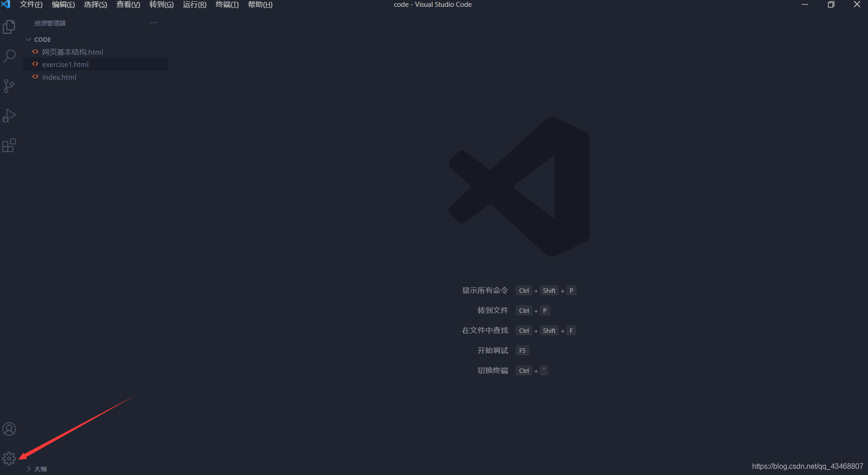Click the F5 key hint
The width and height of the screenshot is (868, 475).
pyautogui.click(x=522, y=351)
